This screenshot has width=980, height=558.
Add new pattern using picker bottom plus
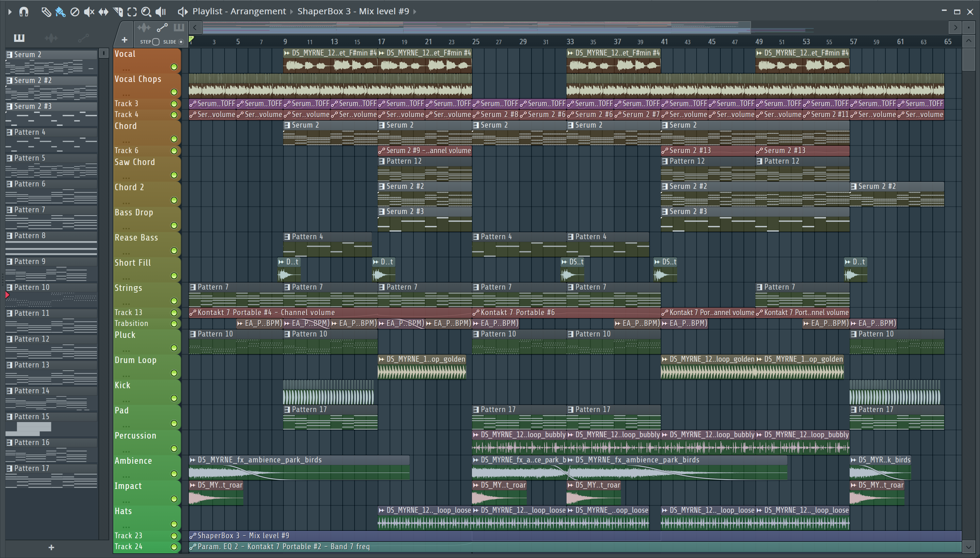click(51, 548)
